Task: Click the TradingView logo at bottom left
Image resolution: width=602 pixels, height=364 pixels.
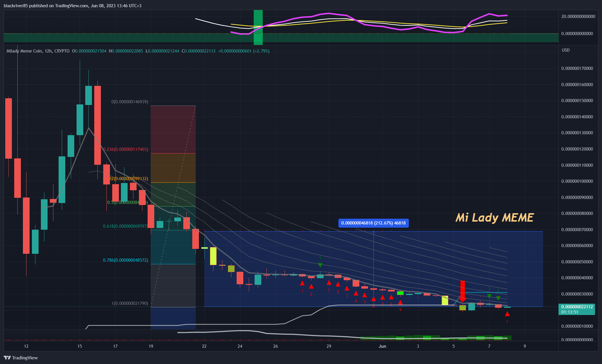Action: point(21,358)
